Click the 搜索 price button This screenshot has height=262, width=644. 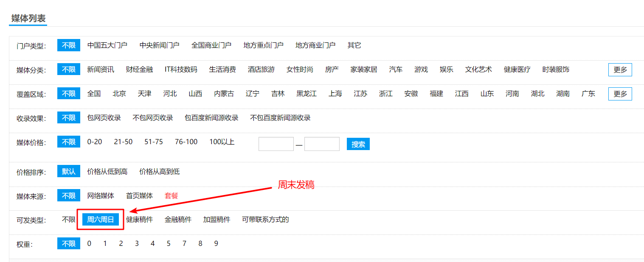pyautogui.click(x=358, y=144)
